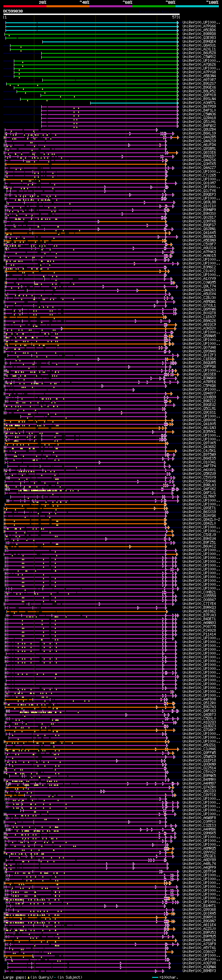Open hit UniRef100_B9HQE4

[199, 42]
